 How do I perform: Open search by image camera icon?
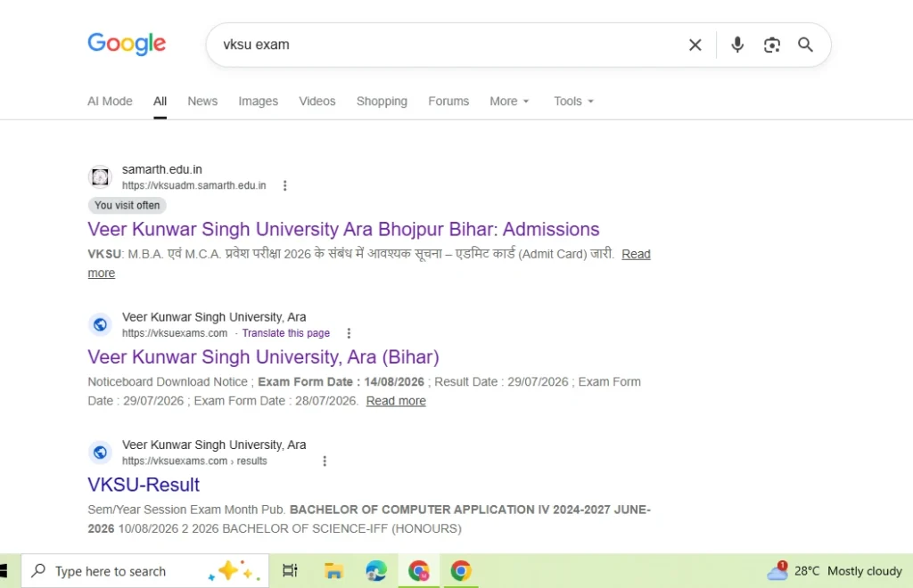(x=771, y=45)
